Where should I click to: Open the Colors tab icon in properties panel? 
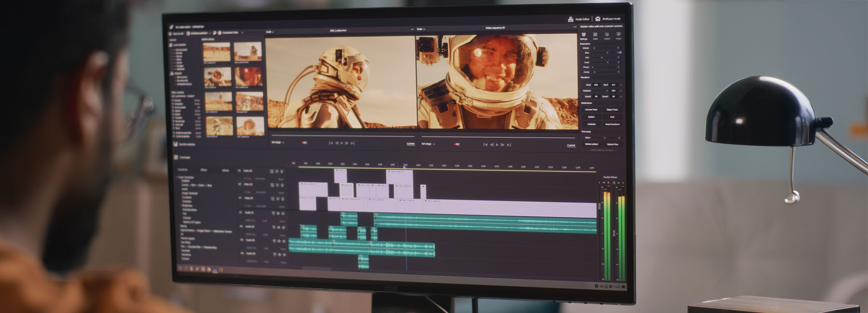click(607, 35)
